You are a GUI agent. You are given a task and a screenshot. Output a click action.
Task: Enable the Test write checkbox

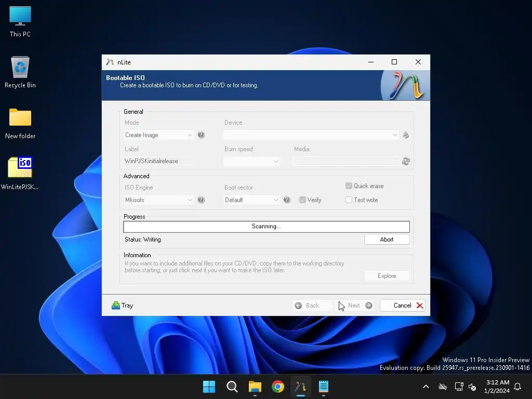pyautogui.click(x=349, y=200)
